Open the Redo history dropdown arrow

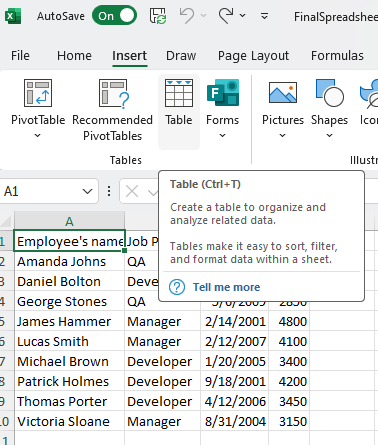point(243,16)
